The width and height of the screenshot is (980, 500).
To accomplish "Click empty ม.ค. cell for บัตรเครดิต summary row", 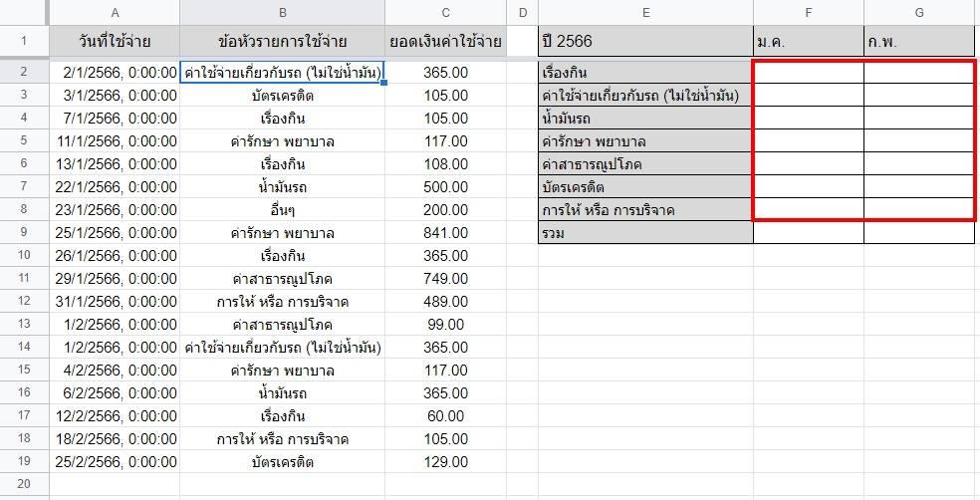I will pyautogui.click(x=809, y=187).
